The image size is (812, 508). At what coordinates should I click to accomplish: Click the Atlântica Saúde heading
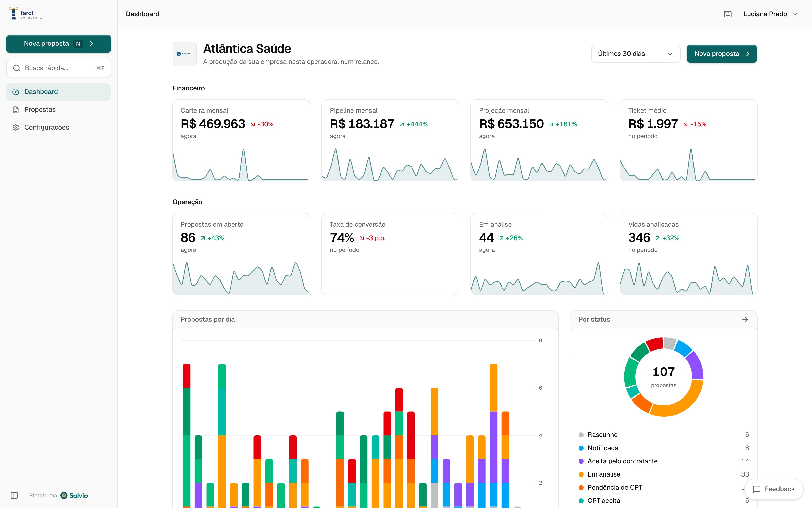247,49
